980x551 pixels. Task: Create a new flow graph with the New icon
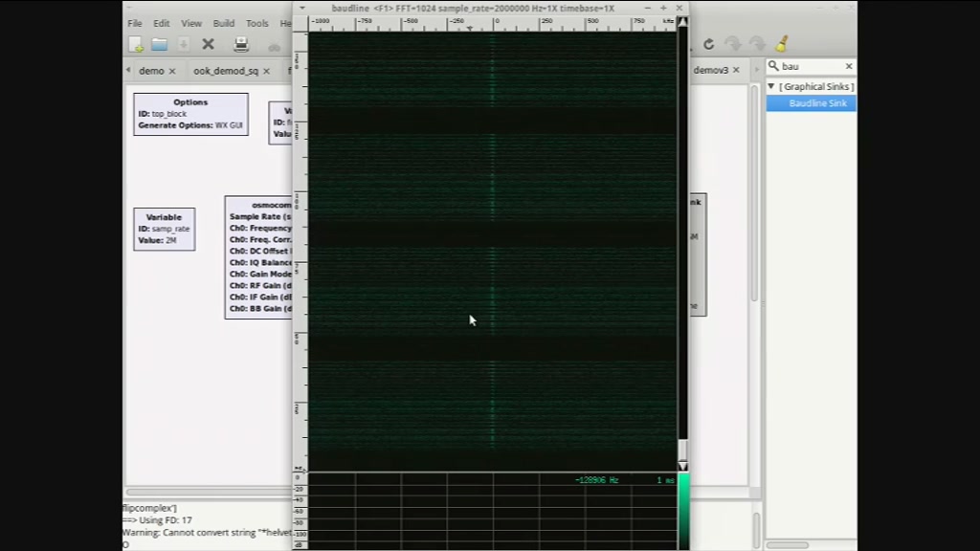coord(136,44)
